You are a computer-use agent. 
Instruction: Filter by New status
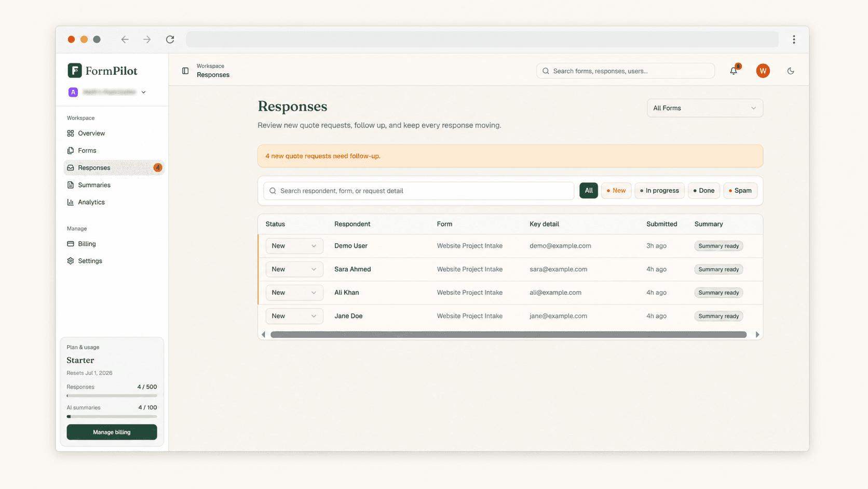click(x=616, y=191)
